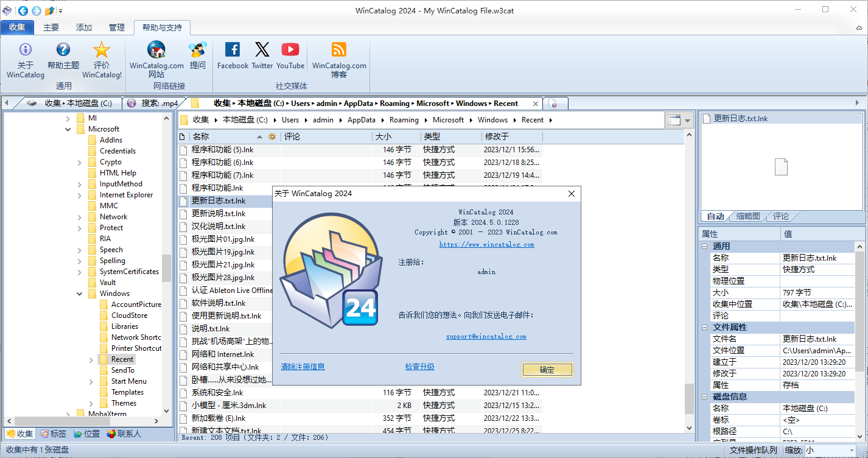The height and width of the screenshot is (458, 868).
Task: Click the star Rate WinCatalog icon
Action: 102,50
